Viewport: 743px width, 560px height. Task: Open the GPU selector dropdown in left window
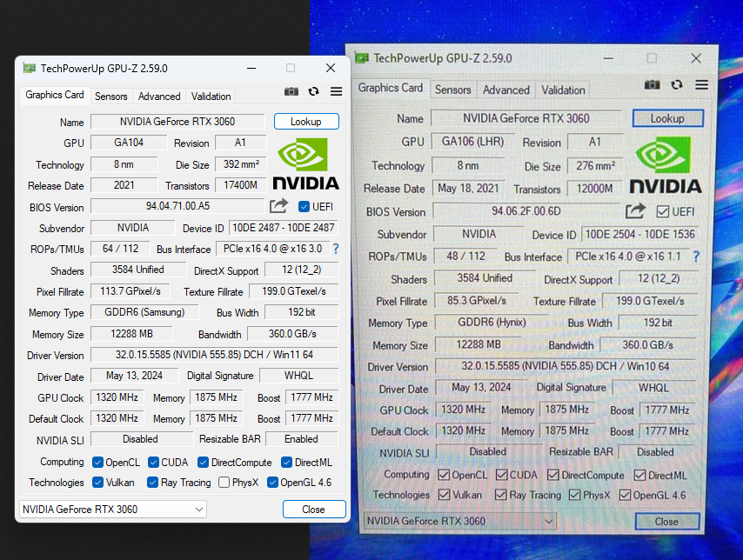click(x=113, y=510)
